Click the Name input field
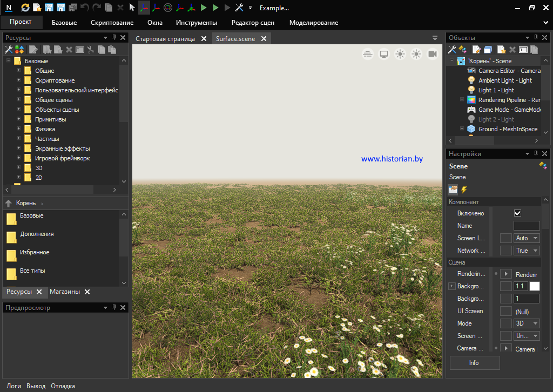This screenshot has height=392, width=553. click(x=526, y=226)
